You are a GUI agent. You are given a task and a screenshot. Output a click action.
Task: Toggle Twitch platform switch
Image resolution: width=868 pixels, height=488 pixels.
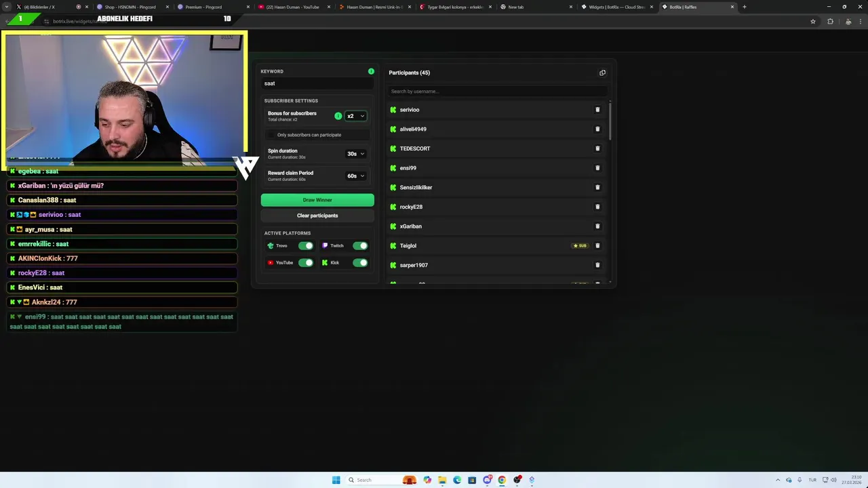[360, 245]
